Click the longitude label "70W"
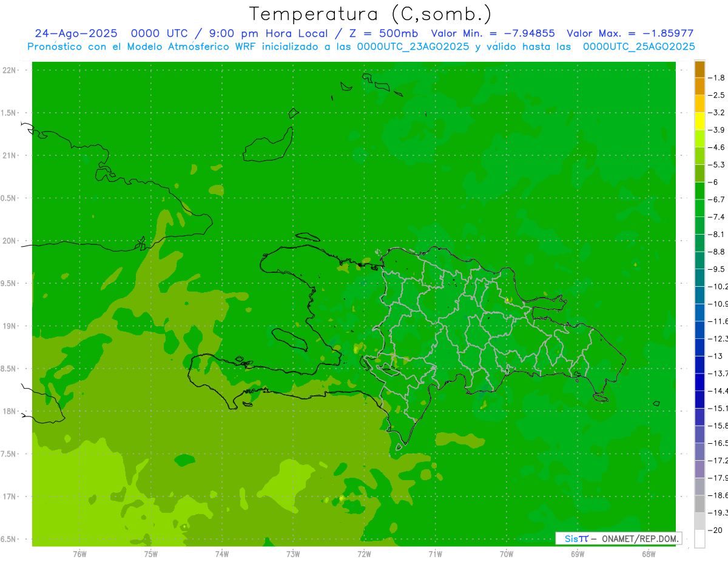728x562 pixels. tap(507, 554)
